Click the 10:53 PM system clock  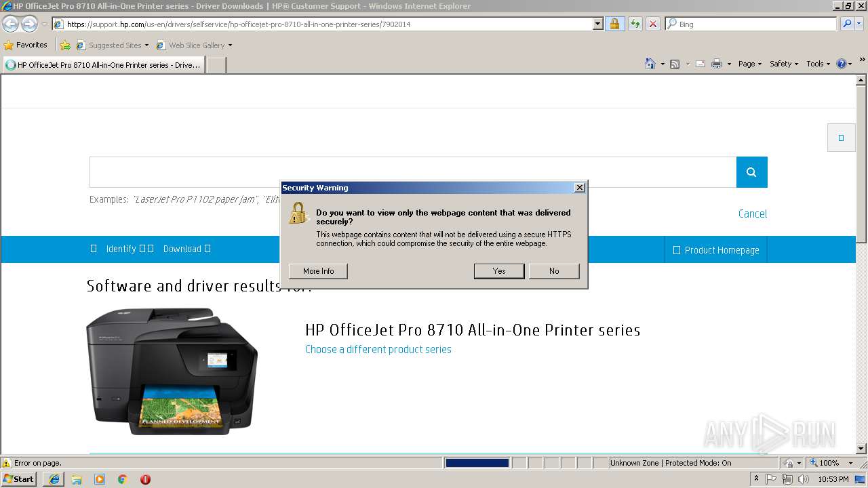tap(833, 479)
